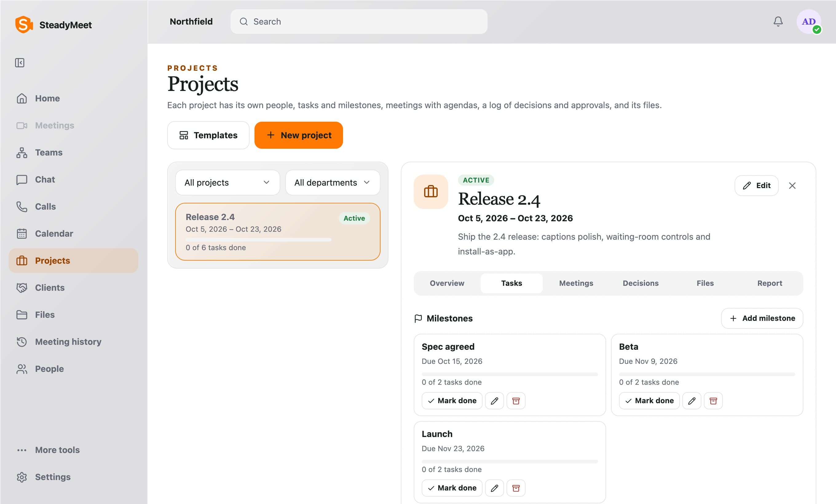Image resolution: width=836 pixels, height=504 pixels.
Task: Open People in the sidebar
Action: tap(73, 369)
